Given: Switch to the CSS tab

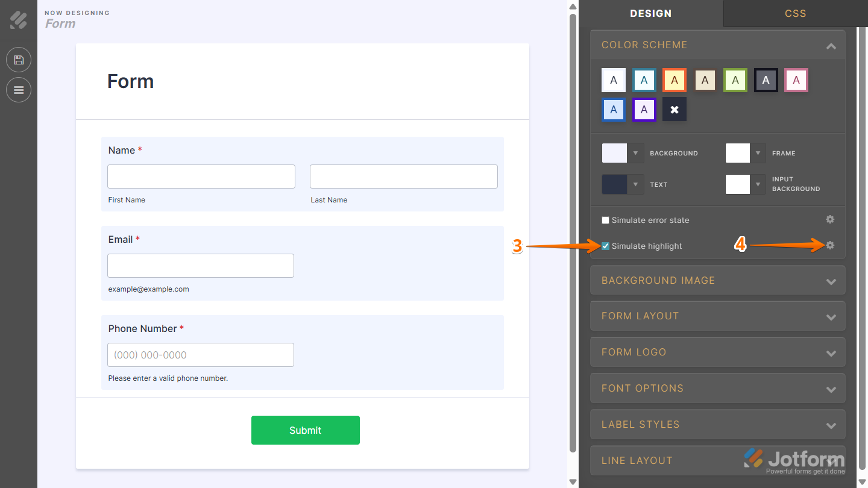Looking at the screenshot, I should click(795, 13).
